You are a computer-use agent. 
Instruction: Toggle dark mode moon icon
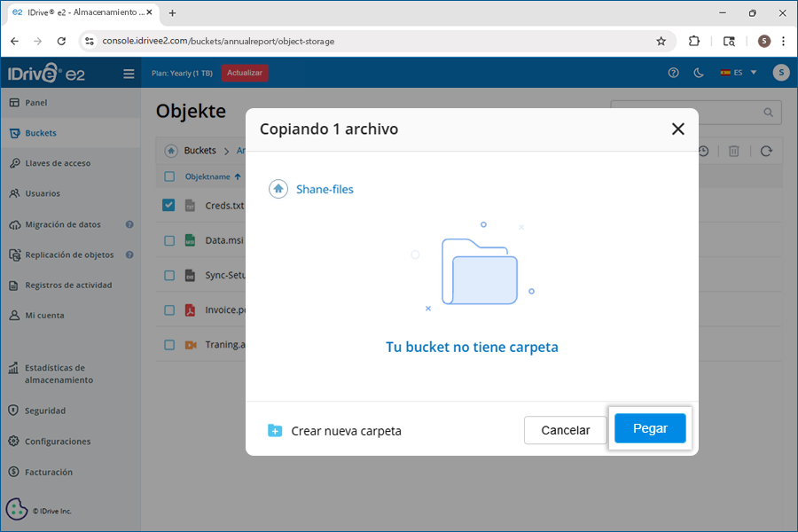(699, 73)
